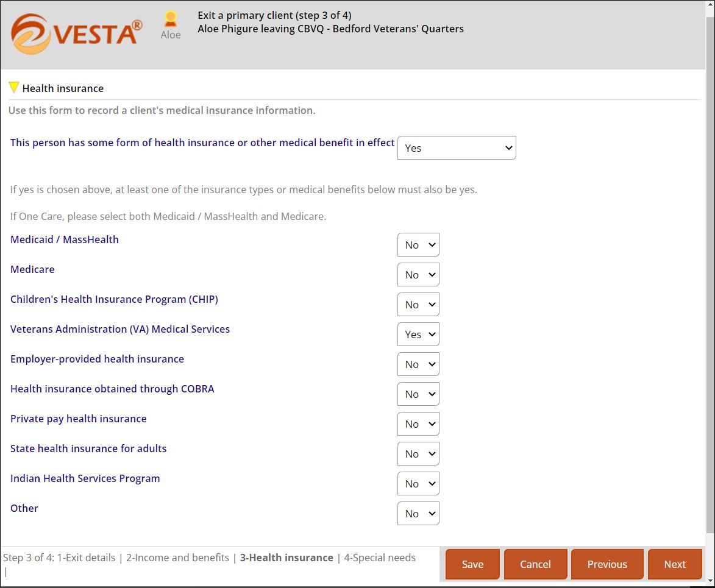Click the Health insurance obtained through COBRA label

tap(112, 389)
